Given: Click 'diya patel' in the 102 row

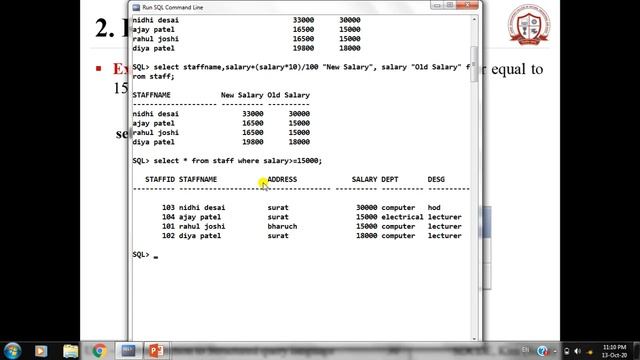Looking at the screenshot, I should pyautogui.click(x=200, y=236).
